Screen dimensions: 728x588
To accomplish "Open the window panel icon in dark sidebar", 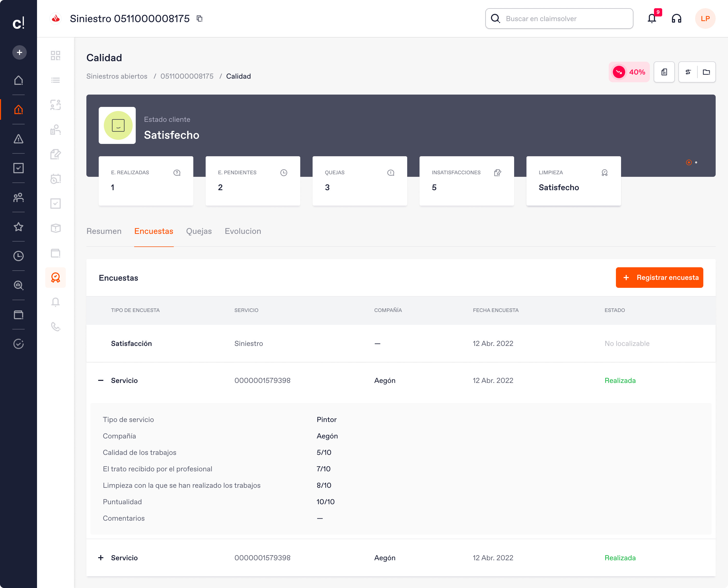I will [19, 315].
